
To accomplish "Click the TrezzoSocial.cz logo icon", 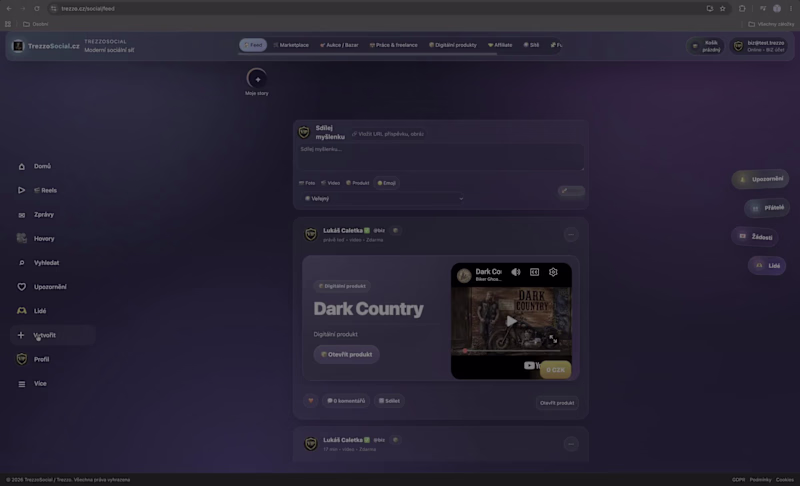I will [18, 46].
